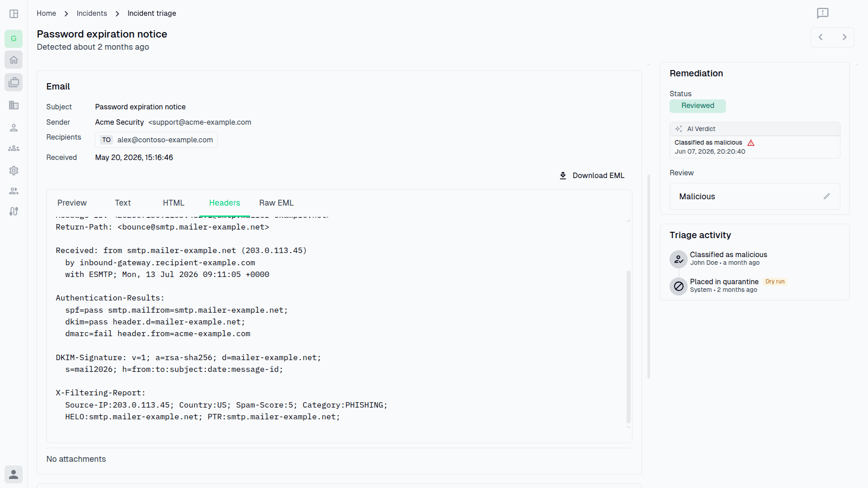The height and width of the screenshot is (488, 868).
Task: Go to the Home sidebar icon
Action: click(14, 60)
